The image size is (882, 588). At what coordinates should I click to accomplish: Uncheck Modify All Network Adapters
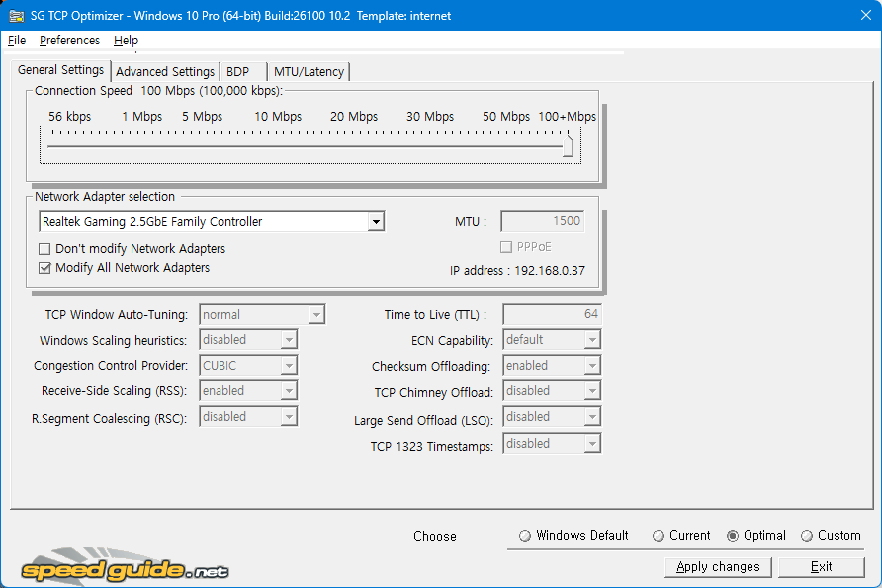(x=44, y=268)
